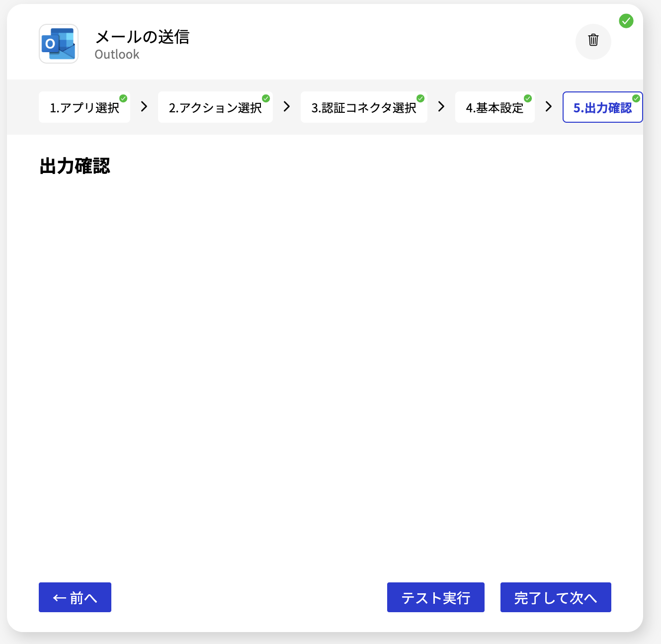
Task: Go back with the ←前へ button
Action: tap(75, 597)
